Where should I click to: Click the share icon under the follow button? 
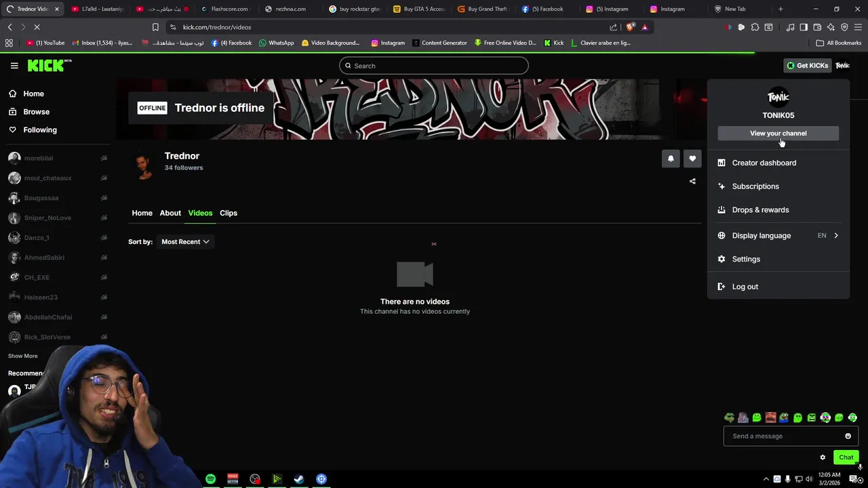pos(692,181)
